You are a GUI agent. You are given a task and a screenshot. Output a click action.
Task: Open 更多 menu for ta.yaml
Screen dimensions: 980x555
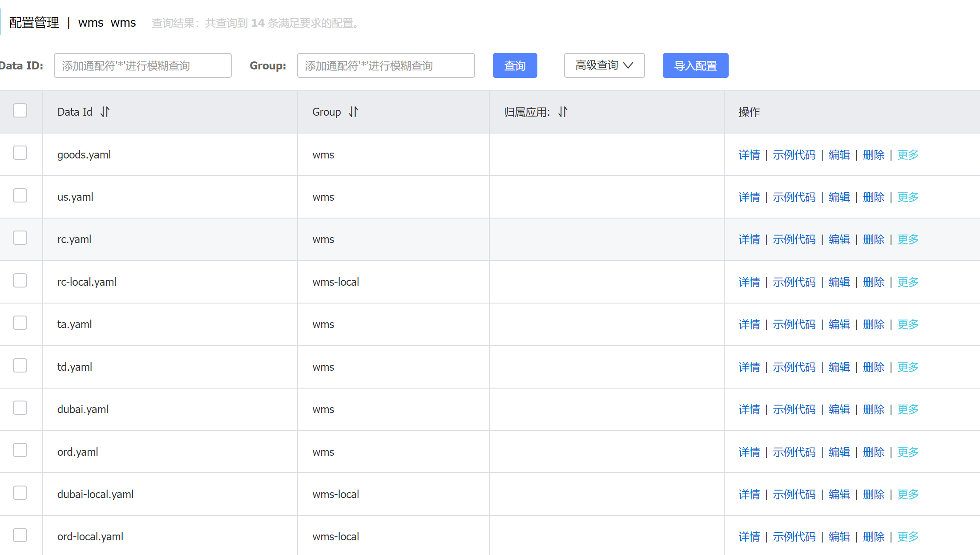tap(908, 324)
